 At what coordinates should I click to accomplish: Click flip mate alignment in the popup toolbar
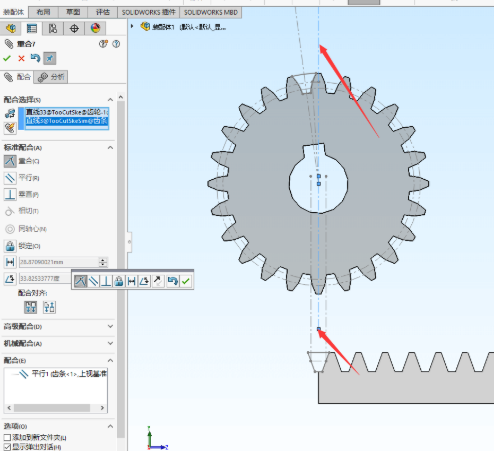coord(157,281)
